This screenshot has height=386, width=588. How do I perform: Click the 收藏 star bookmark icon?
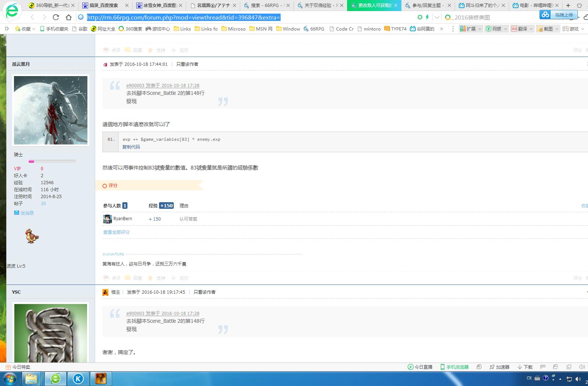(17, 29)
